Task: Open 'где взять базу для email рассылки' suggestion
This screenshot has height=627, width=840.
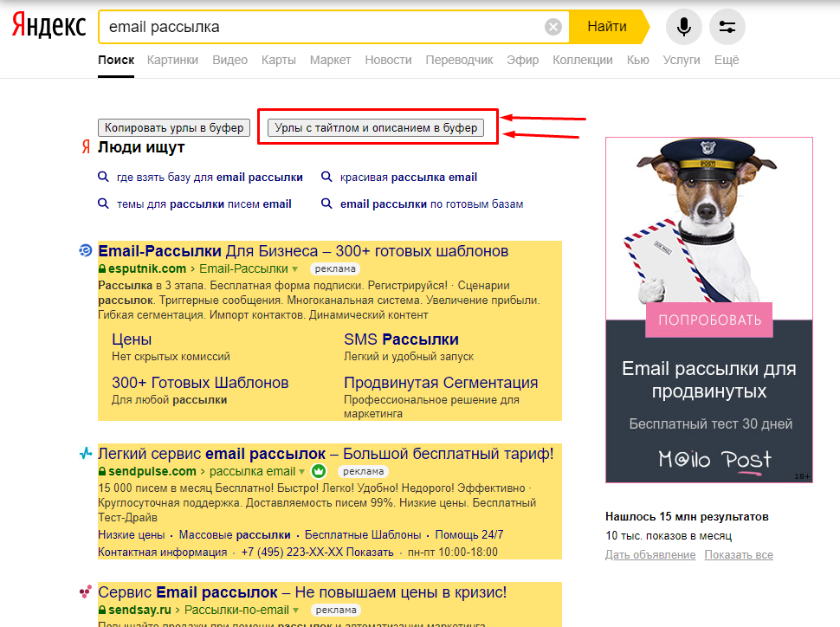Action: (x=210, y=177)
